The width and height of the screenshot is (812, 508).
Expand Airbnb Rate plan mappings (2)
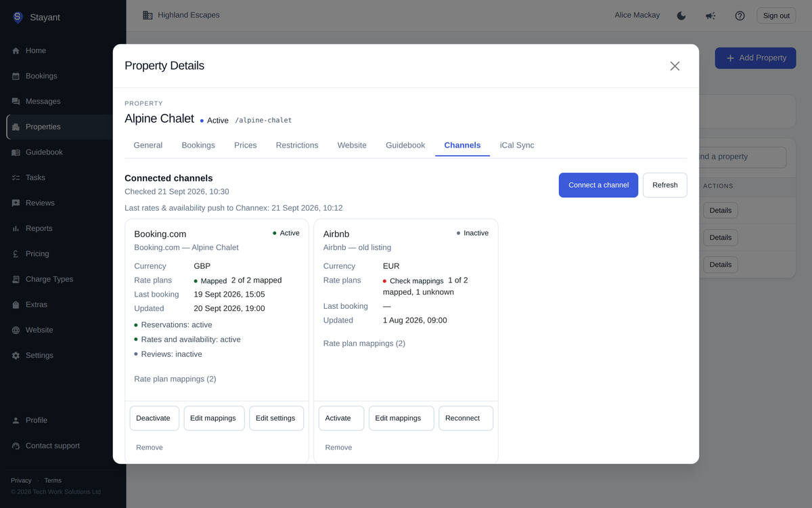coord(364,344)
